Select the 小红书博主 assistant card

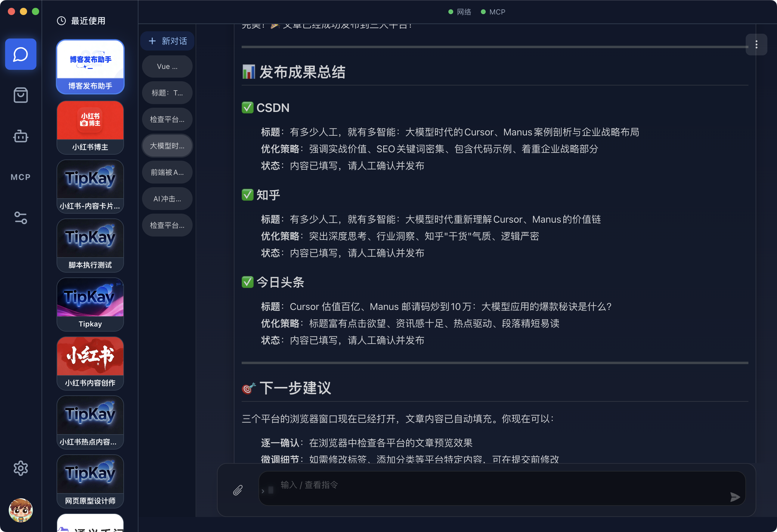[90, 127]
